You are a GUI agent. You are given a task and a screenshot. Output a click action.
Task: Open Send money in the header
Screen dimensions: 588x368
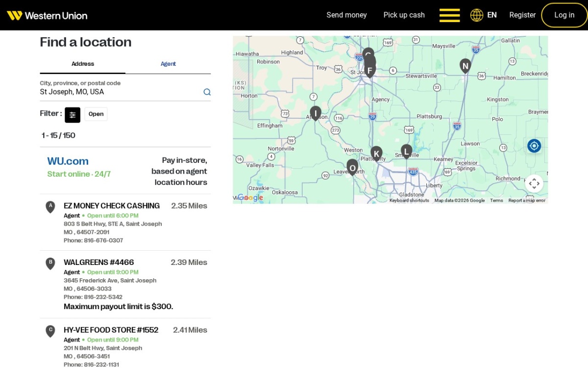coord(346,15)
